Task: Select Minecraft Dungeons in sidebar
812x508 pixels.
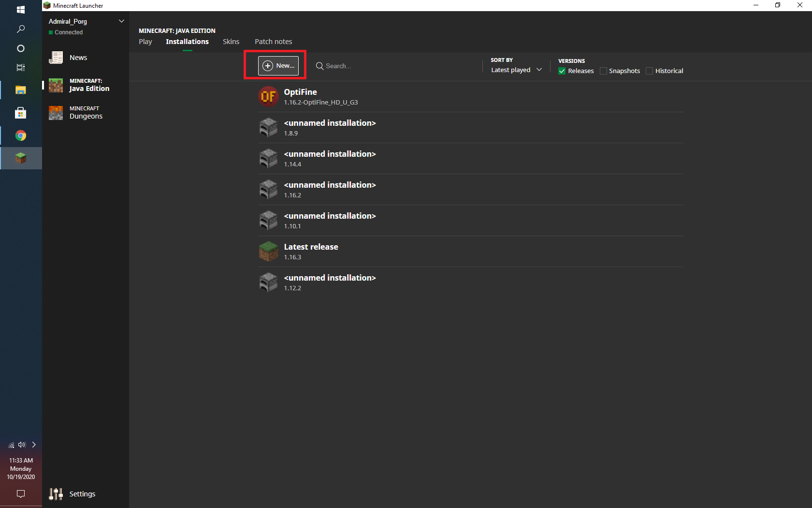Action: pos(85,113)
